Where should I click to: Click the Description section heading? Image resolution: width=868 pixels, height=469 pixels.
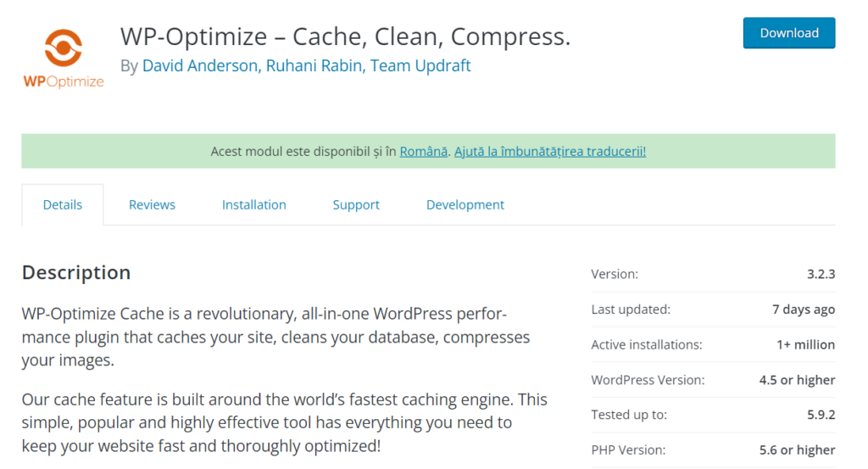pyautogui.click(x=76, y=272)
